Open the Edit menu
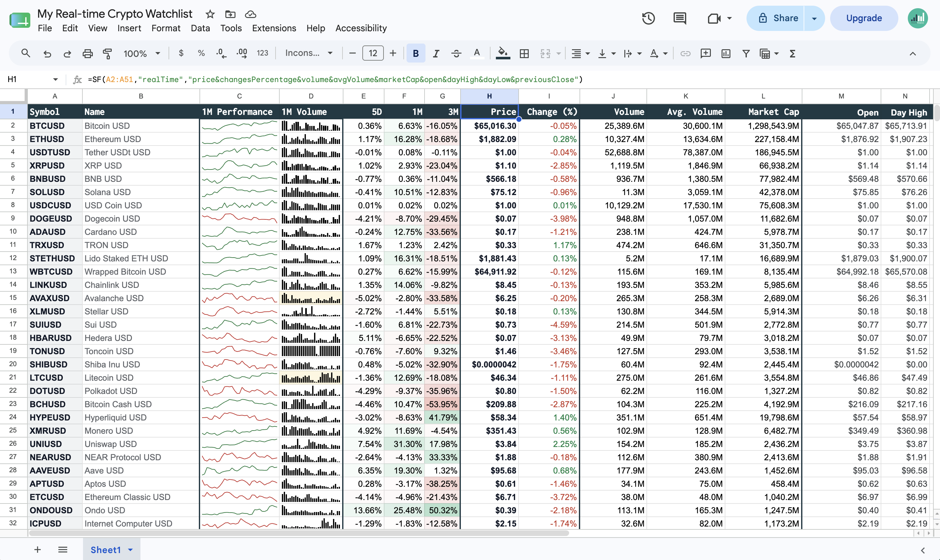 pyautogui.click(x=70, y=28)
